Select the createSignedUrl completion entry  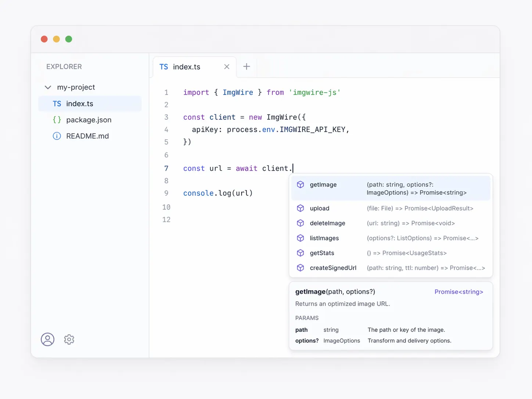pos(333,268)
